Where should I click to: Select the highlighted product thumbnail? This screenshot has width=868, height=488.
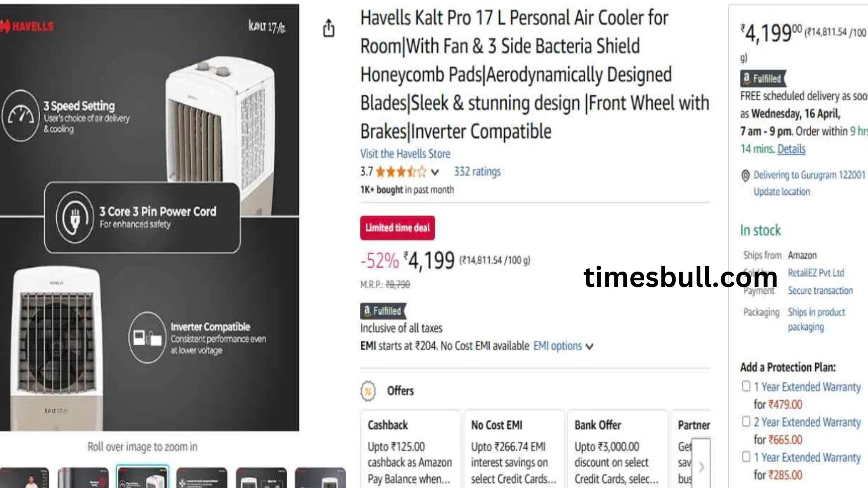click(x=142, y=477)
